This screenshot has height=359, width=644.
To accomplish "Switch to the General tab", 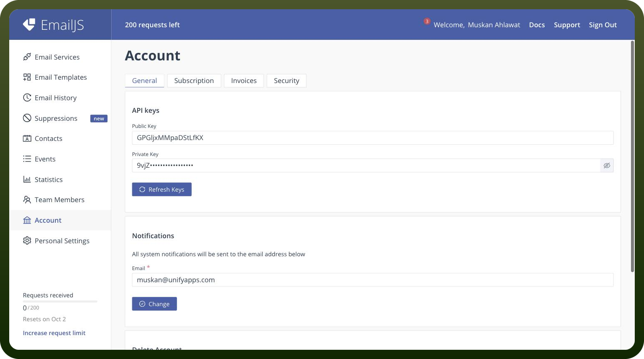I will click(x=144, y=81).
